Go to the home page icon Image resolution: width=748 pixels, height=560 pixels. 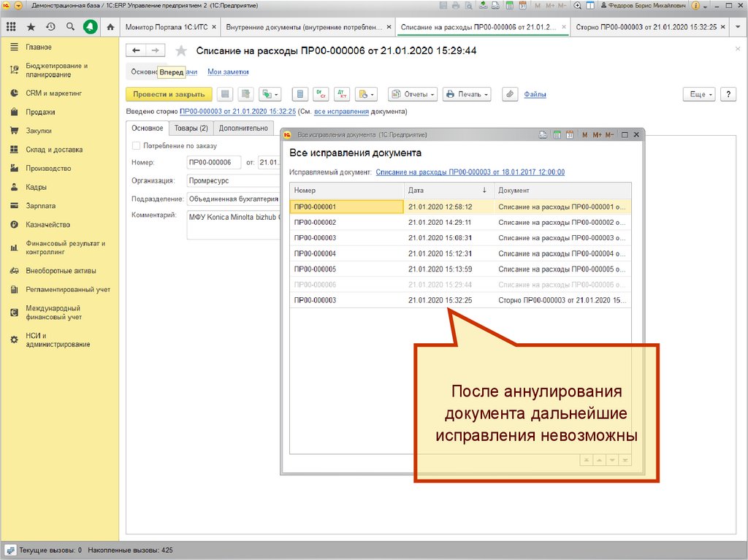pos(110,27)
